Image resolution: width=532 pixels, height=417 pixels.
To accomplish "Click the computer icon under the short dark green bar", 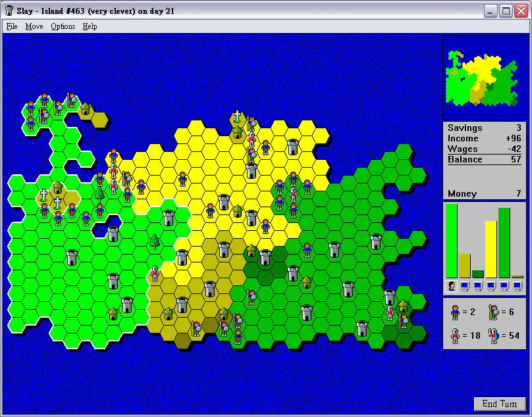I will (x=478, y=286).
